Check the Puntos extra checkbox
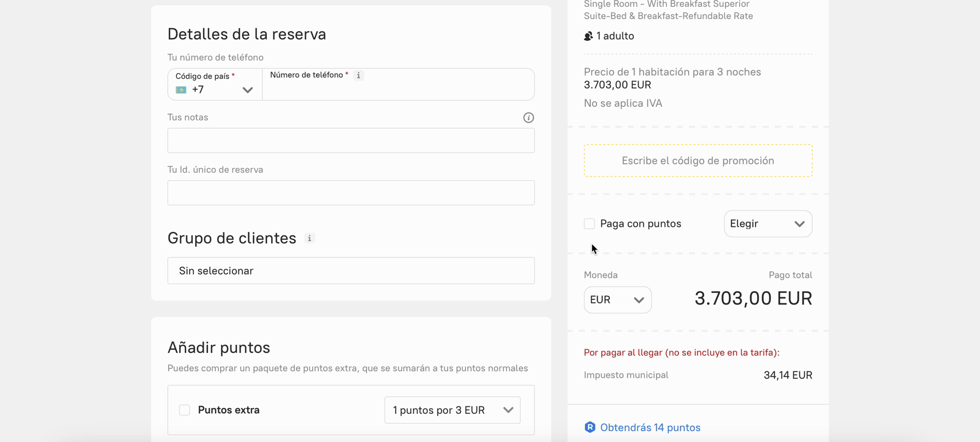This screenshot has height=442, width=980. (x=184, y=410)
